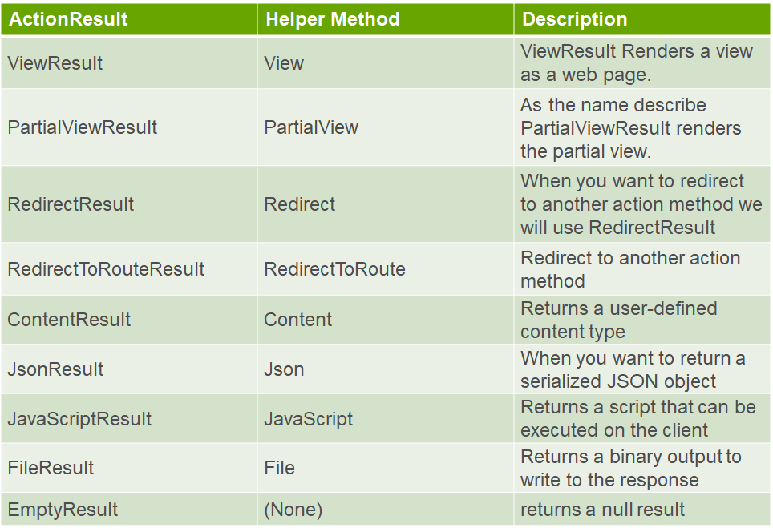Click the (None) helper method cell
Viewport: 773px width, 532px height.
pos(386,509)
